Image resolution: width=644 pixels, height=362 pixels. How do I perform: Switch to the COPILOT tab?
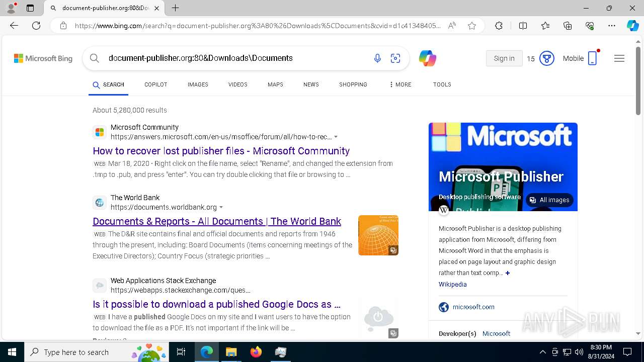point(155,84)
